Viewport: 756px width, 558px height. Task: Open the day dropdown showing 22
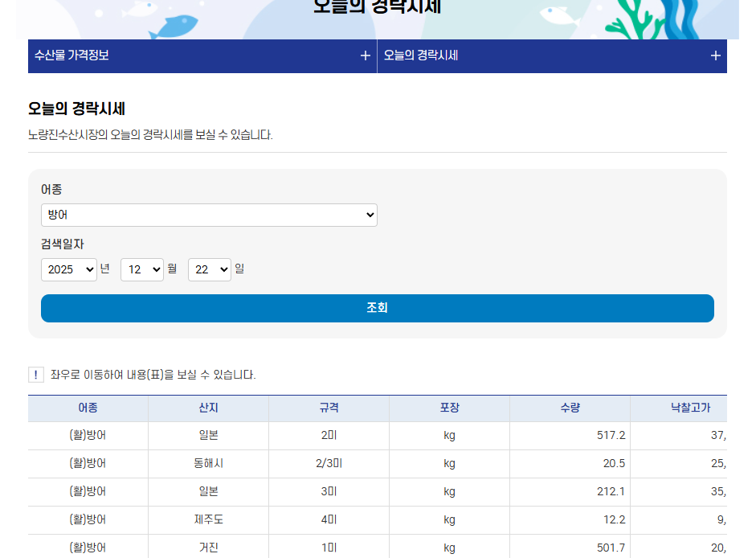209,269
